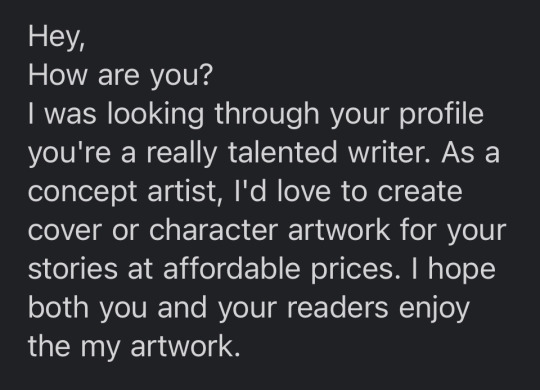Click the word "cover" in message

pyautogui.click(x=65, y=230)
